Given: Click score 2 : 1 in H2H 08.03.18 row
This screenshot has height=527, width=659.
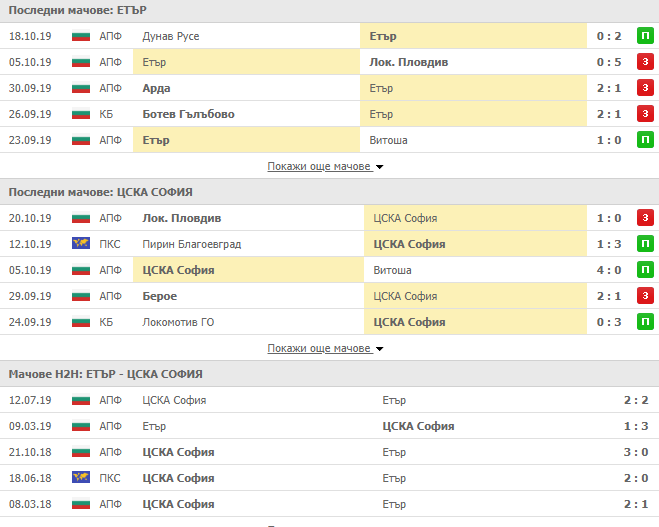Looking at the screenshot, I should pos(636,504).
